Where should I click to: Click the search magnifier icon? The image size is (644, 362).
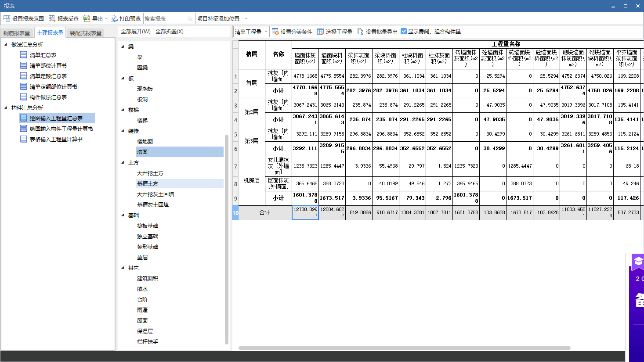[190, 18]
